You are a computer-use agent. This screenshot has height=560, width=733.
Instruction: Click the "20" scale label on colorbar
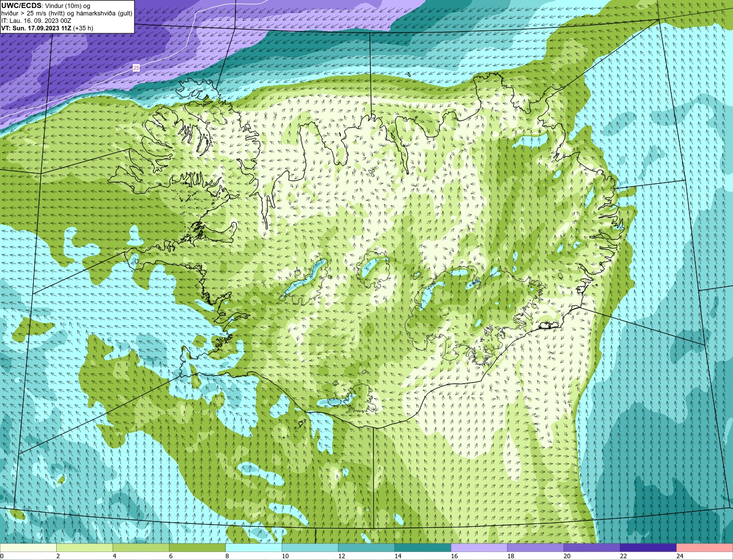click(568, 556)
